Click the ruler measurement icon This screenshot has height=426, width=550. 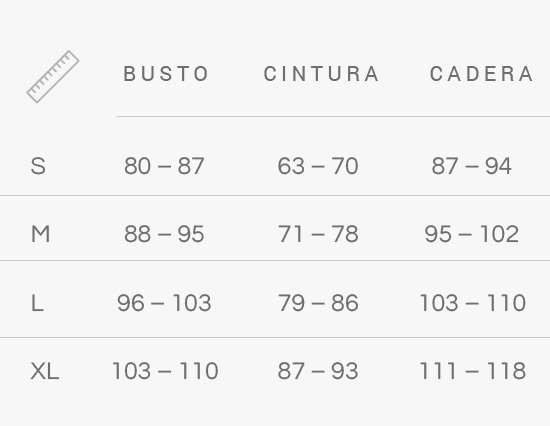click(53, 76)
